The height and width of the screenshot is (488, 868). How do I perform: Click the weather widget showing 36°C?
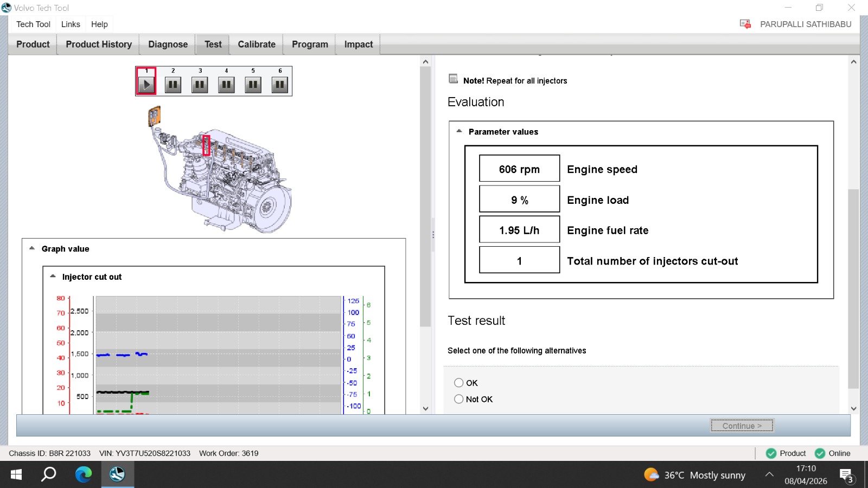[694, 475]
